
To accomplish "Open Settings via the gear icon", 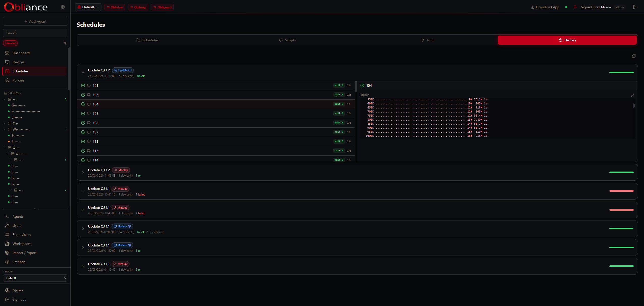I will (7, 262).
